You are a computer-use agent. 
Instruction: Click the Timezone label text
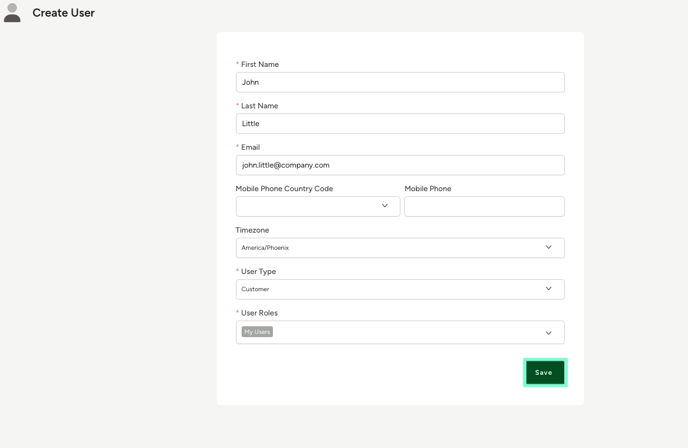coord(252,230)
